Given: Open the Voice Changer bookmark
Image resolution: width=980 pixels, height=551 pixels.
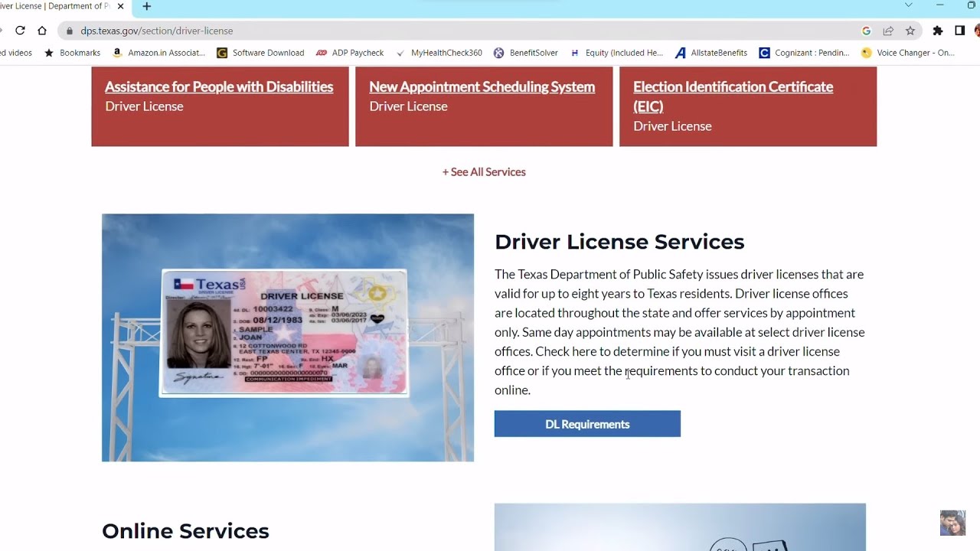Looking at the screenshot, I should (x=908, y=53).
